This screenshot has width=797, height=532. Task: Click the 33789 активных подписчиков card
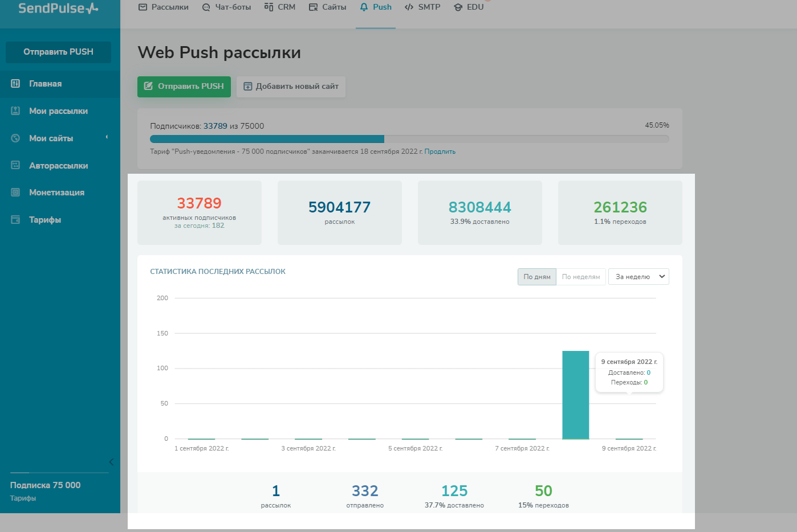(200, 212)
